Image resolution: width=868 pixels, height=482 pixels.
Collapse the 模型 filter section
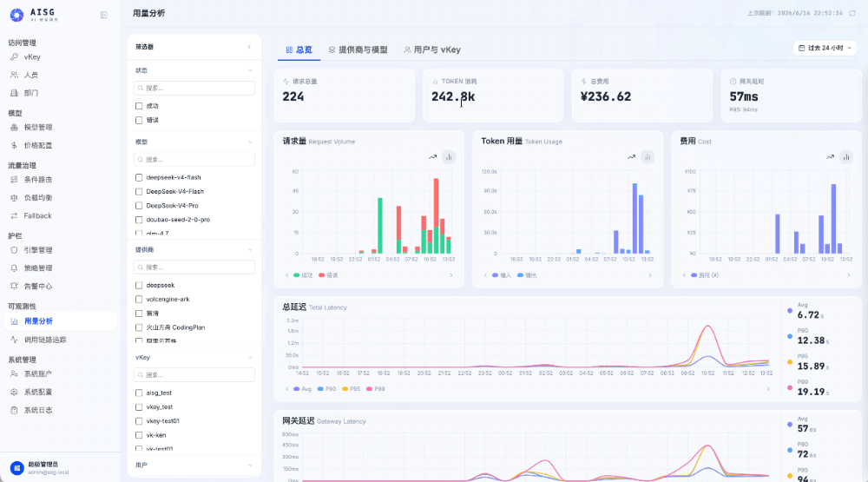250,142
